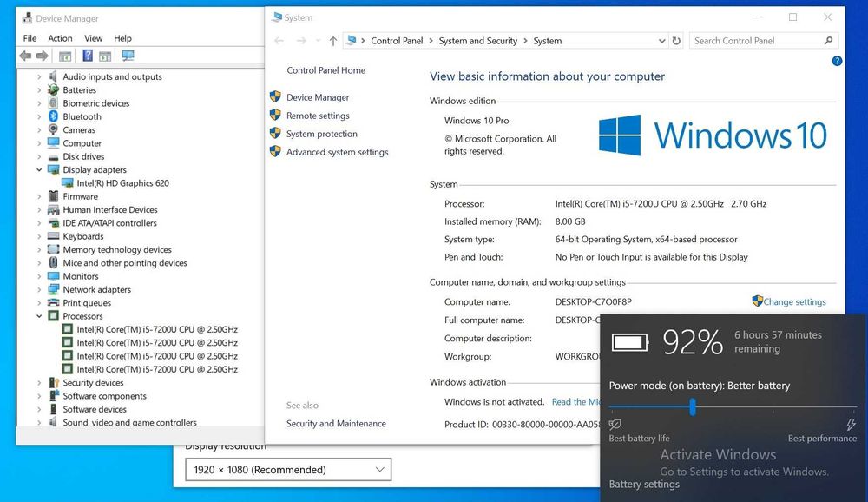The height and width of the screenshot is (502, 868).
Task: Click Control Panel in the breadcrumb path
Action: [x=397, y=41]
